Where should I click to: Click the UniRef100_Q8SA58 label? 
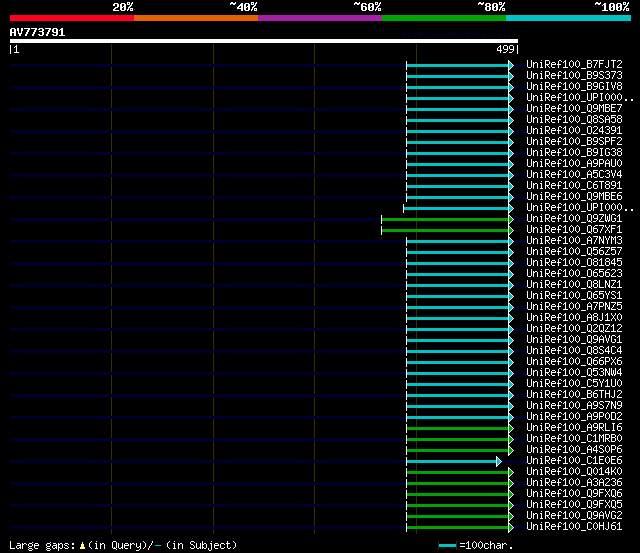click(x=574, y=120)
